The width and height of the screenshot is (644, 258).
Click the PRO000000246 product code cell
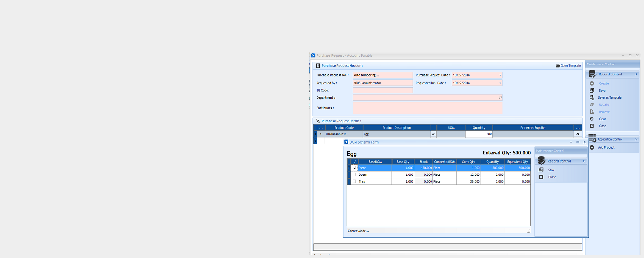[344, 134]
